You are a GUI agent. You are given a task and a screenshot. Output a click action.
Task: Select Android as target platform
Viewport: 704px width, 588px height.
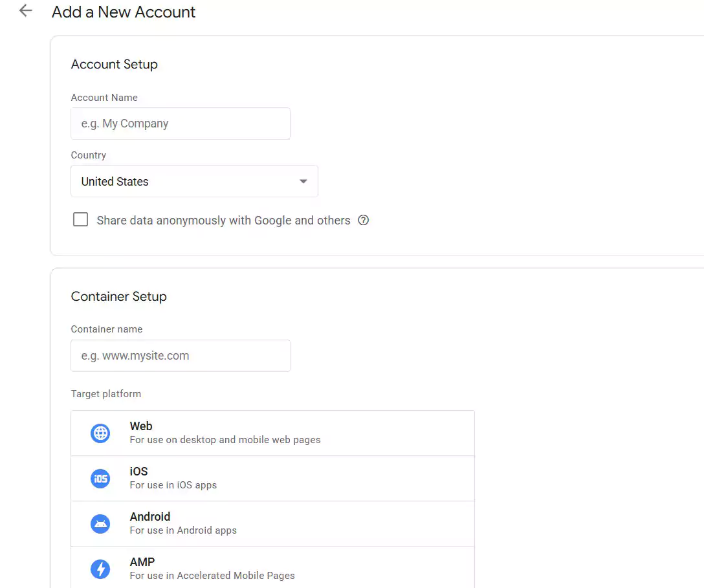pos(272,524)
